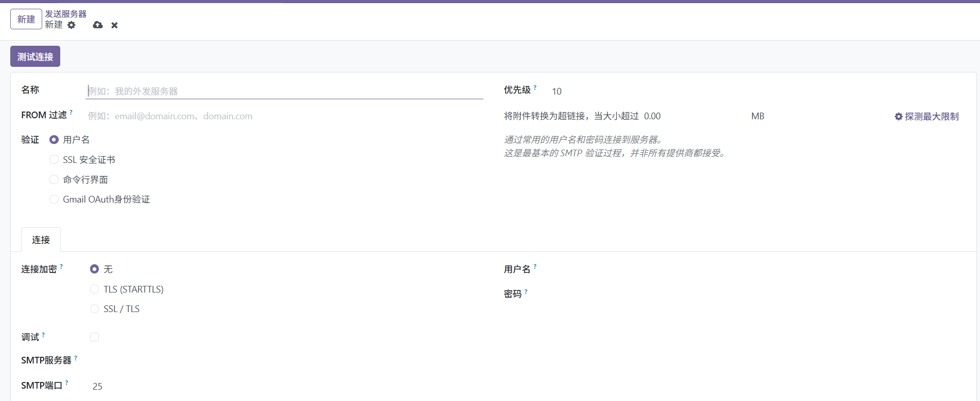Screen dimensions: 980x401
Task: Show the 用户名 field help tooltip icon
Action: [x=535, y=266]
